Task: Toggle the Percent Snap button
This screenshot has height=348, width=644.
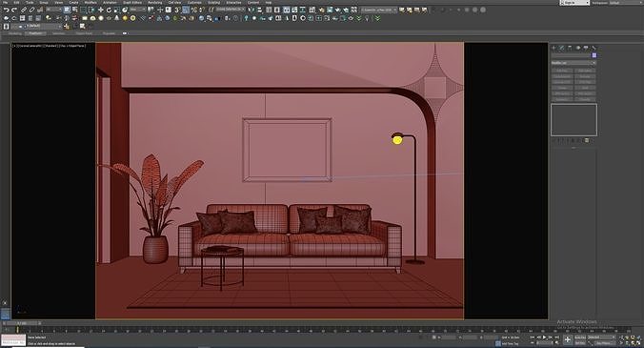Action: pyautogui.click(x=193, y=10)
